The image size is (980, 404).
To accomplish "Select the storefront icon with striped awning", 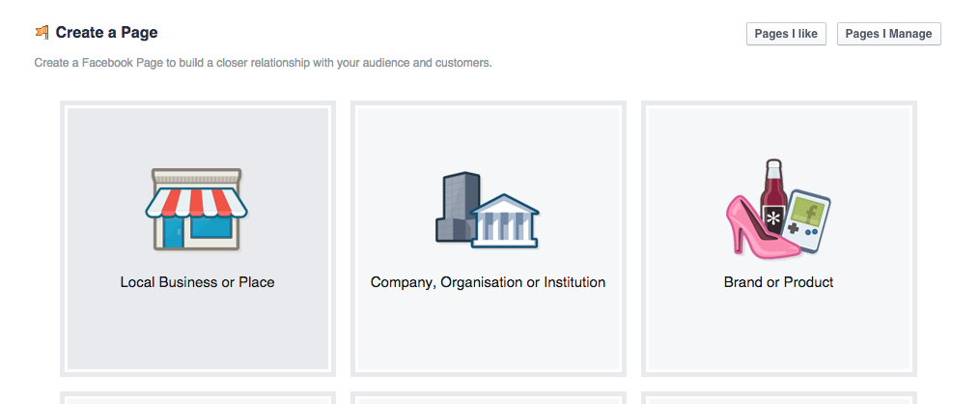I will (197, 210).
